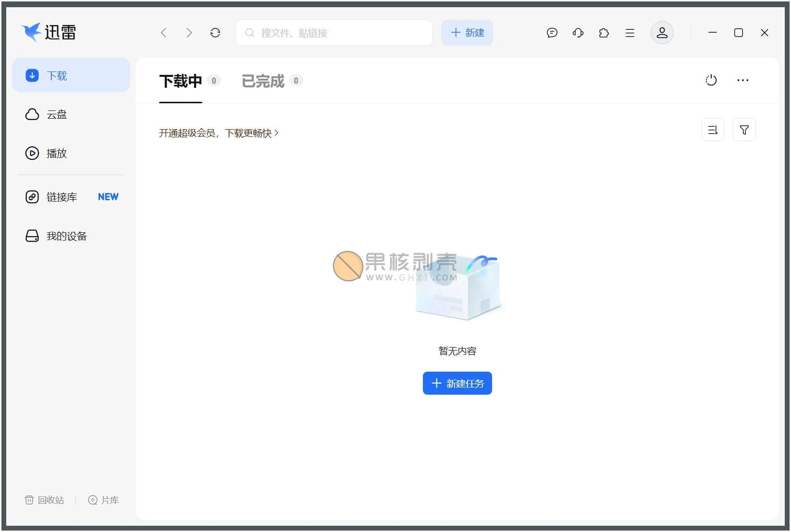Image resolution: width=791 pixels, height=532 pixels.
Task: Open 我的设备 in the sidebar
Action: tap(71, 236)
